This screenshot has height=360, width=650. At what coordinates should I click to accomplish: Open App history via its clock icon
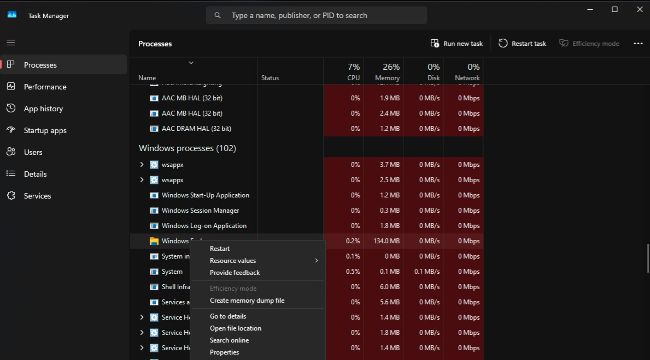[x=11, y=108]
